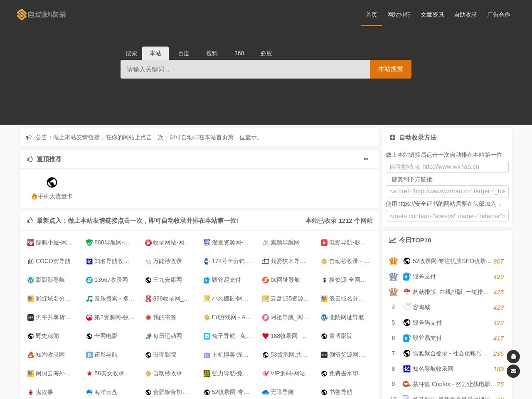Switch to the 百度 search tab
The height and width of the screenshot is (399, 532).
[183, 53]
